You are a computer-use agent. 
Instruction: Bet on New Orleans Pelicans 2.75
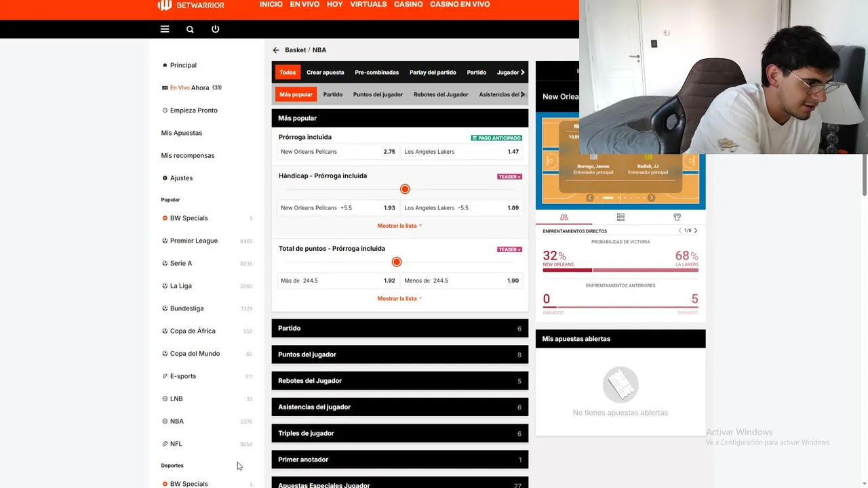338,152
